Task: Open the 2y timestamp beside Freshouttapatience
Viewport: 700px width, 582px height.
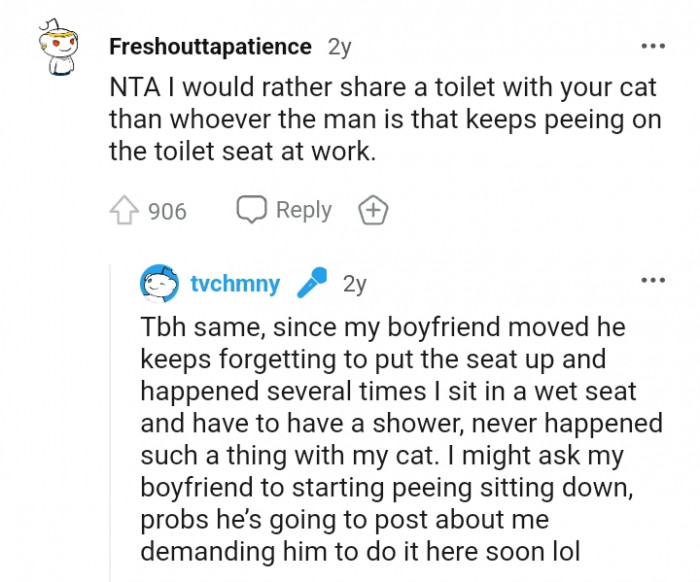Action: (340, 47)
